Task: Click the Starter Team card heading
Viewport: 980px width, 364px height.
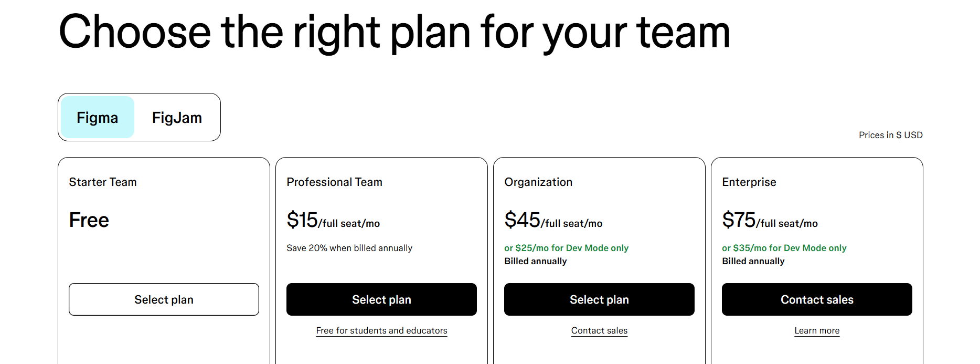Action: (103, 182)
